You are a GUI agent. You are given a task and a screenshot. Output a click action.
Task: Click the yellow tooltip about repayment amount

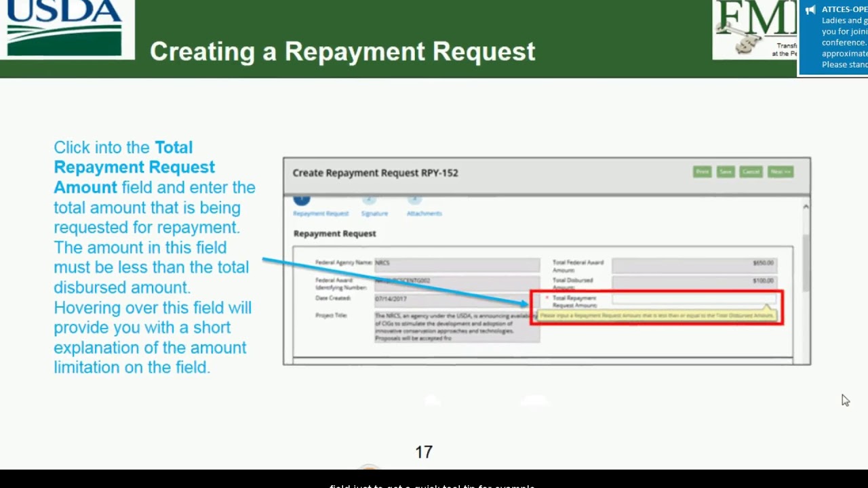(656, 316)
